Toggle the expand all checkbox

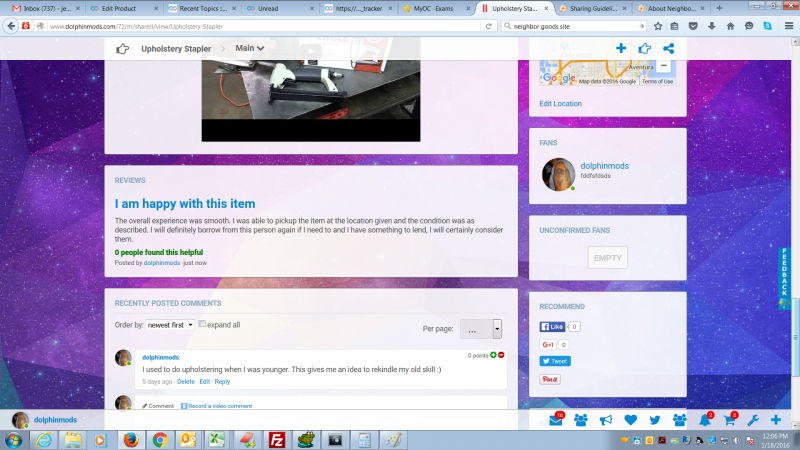click(202, 324)
